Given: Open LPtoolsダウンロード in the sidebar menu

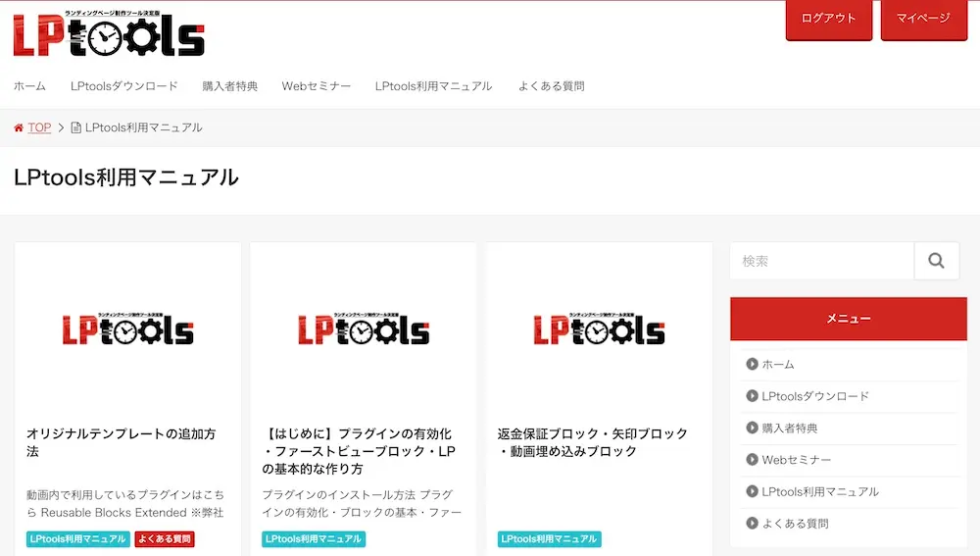Looking at the screenshot, I should [815, 396].
